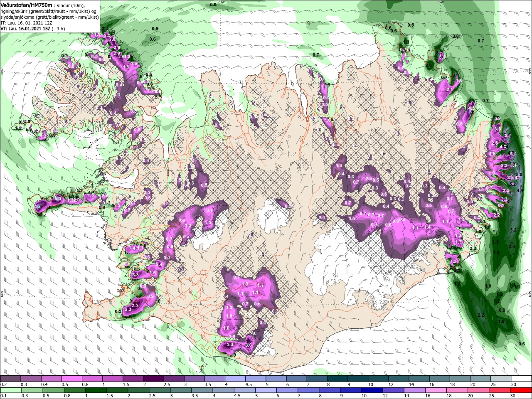532x399 pixels.
Task: Click the 5.2 precipitation value on the east coast
Action: pyautogui.click(x=512, y=184)
